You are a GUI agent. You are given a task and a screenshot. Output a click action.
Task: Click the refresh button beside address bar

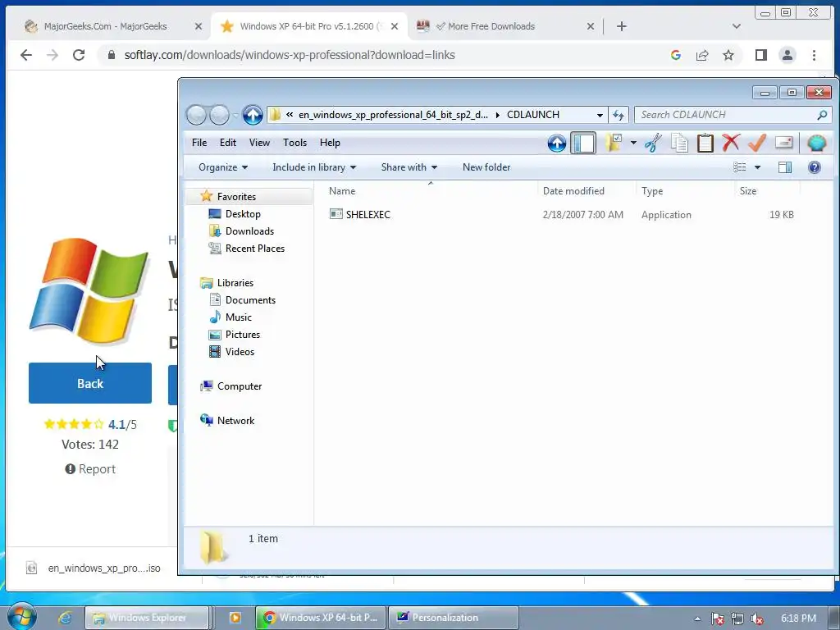tap(619, 115)
